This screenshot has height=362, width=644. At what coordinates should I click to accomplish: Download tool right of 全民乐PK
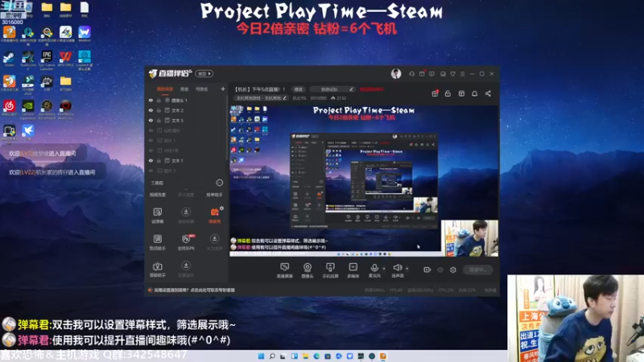pos(214,242)
